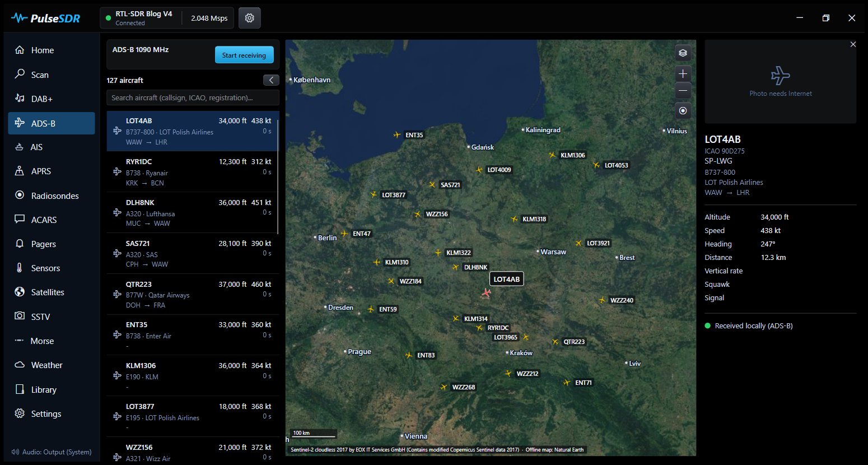868x465 pixels.
Task: Select LOT4053 aircraft marker on map
Action: coord(596,165)
